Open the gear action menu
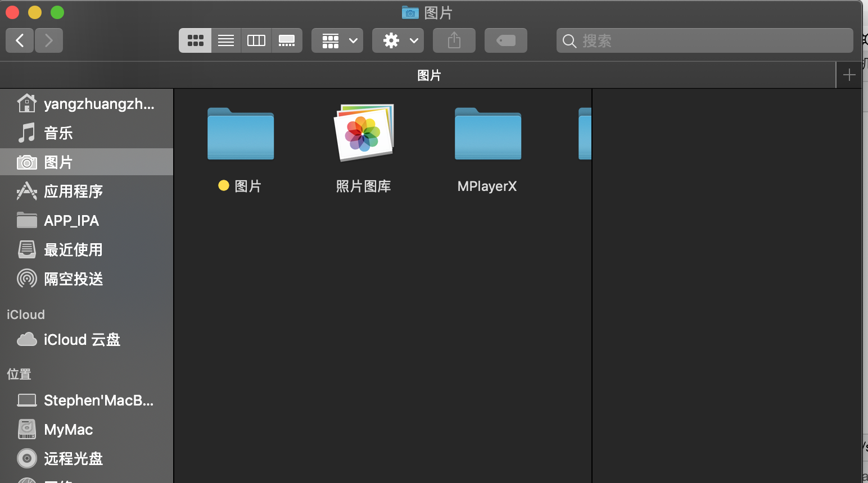The width and height of the screenshot is (868, 483). pyautogui.click(x=398, y=40)
